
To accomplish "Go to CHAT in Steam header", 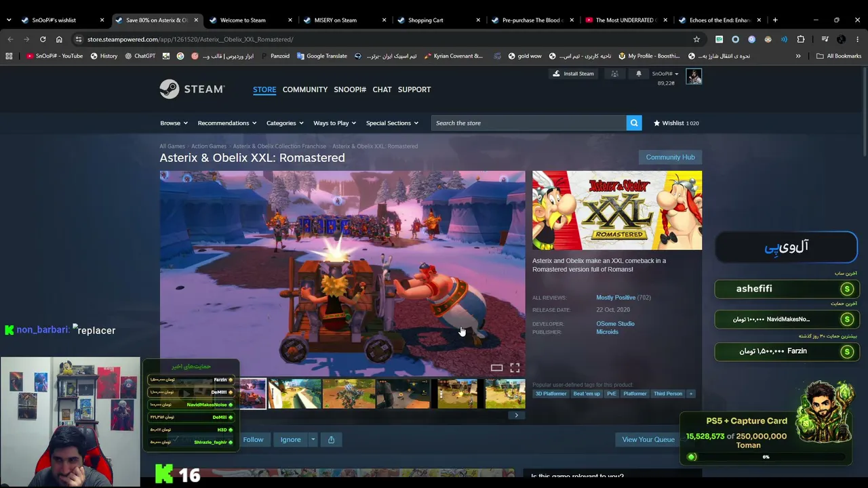I will click(382, 89).
